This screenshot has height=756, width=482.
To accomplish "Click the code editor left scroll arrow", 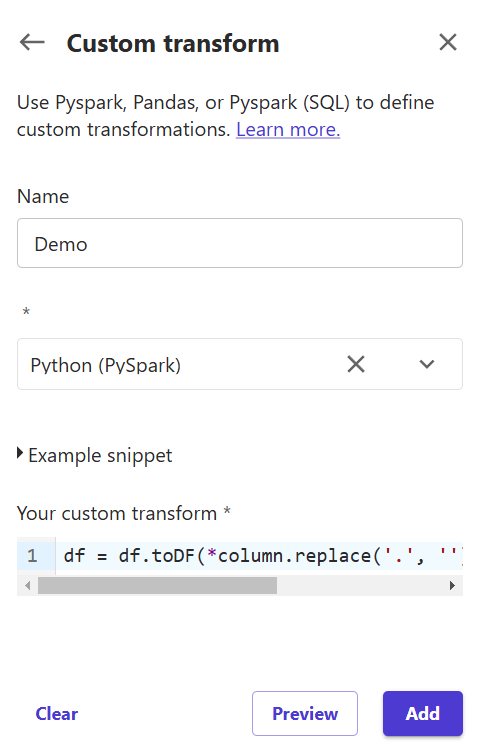I will (27, 586).
